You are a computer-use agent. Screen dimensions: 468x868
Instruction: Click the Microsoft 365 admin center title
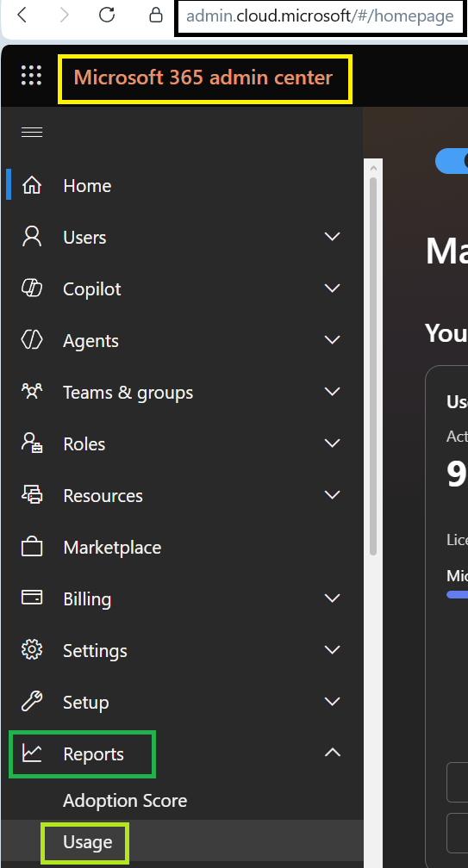[x=203, y=77]
